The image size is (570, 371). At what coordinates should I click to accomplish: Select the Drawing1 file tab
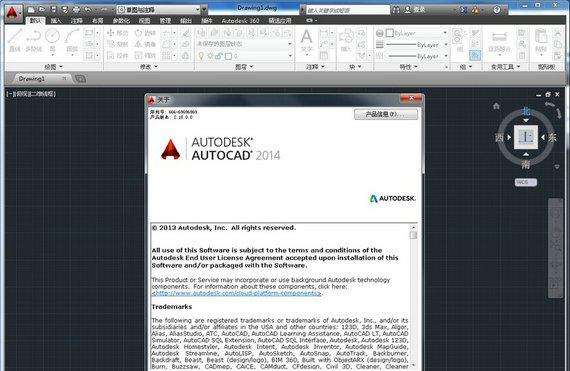click(32, 78)
